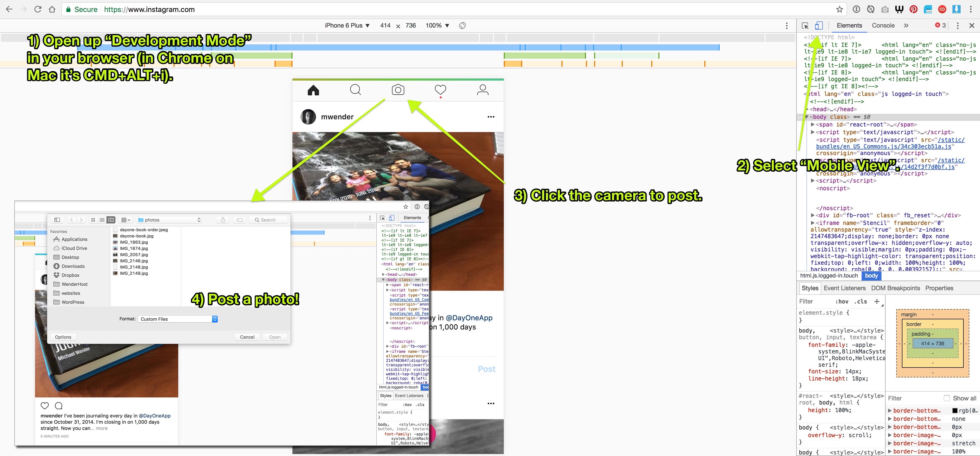980x456 pixels.
Task: Open device toolbar more options menu
Action: [787, 26]
